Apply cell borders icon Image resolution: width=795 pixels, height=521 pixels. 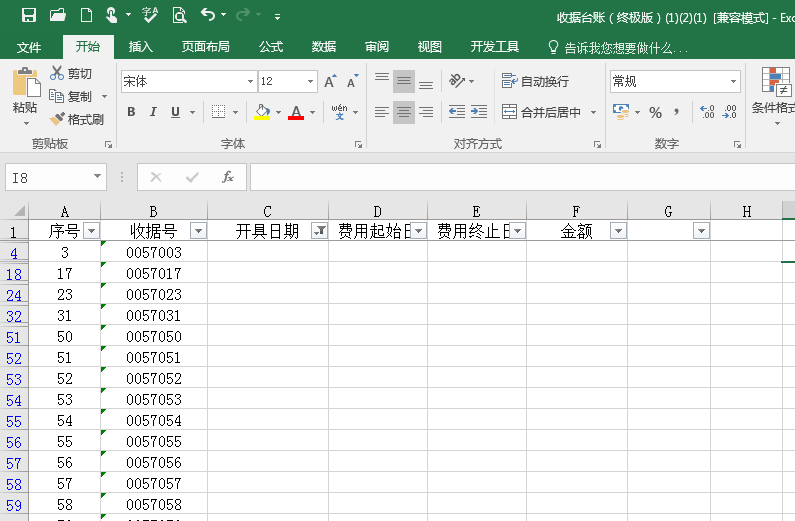pos(219,112)
